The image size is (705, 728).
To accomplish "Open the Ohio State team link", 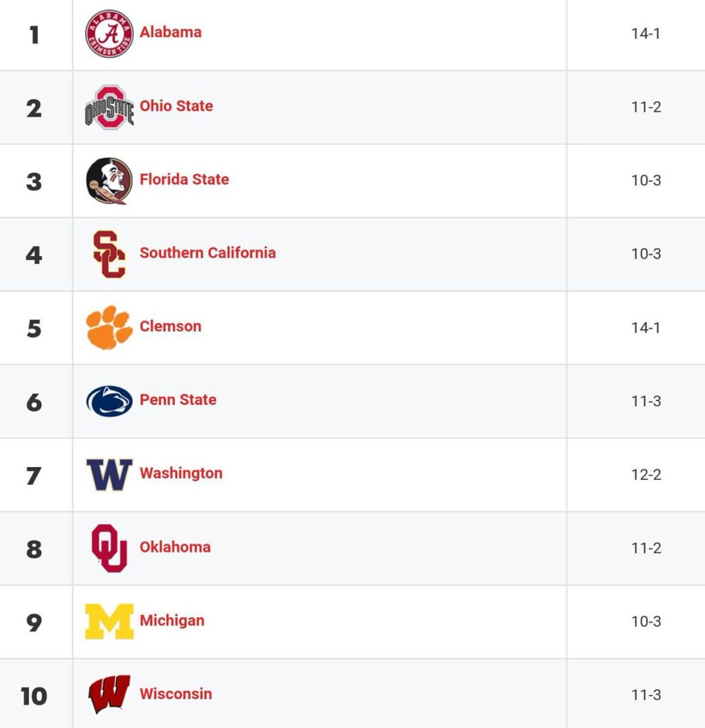I will point(176,106).
